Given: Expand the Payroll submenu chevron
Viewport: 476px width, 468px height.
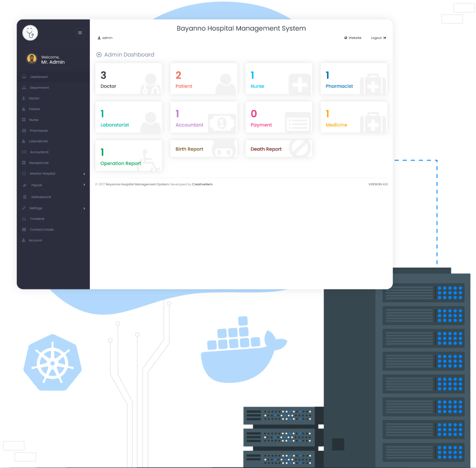Looking at the screenshot, I should click(84, 185).
